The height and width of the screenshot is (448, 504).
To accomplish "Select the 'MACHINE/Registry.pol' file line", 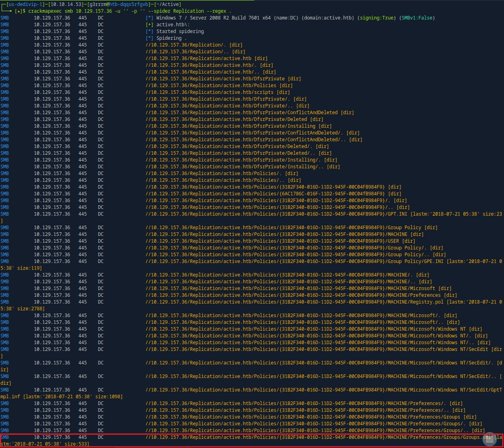I will 324,302.
